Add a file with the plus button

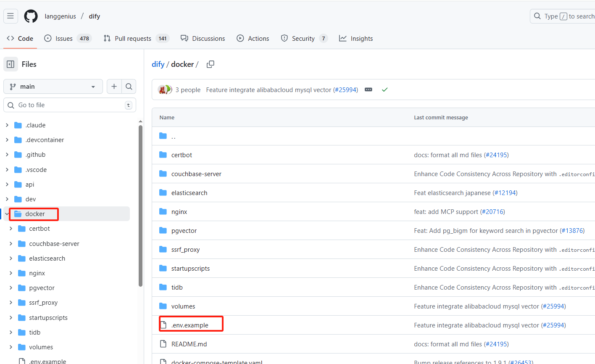click(114, 87)
